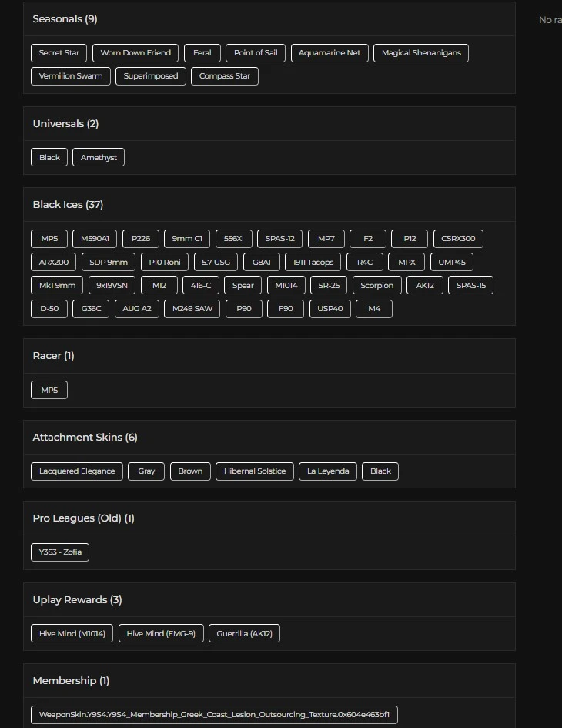Viewport: 562px width, 728px height.
Task: Select the Lacquered Elegance attachment skin
Action: point(77,471)
